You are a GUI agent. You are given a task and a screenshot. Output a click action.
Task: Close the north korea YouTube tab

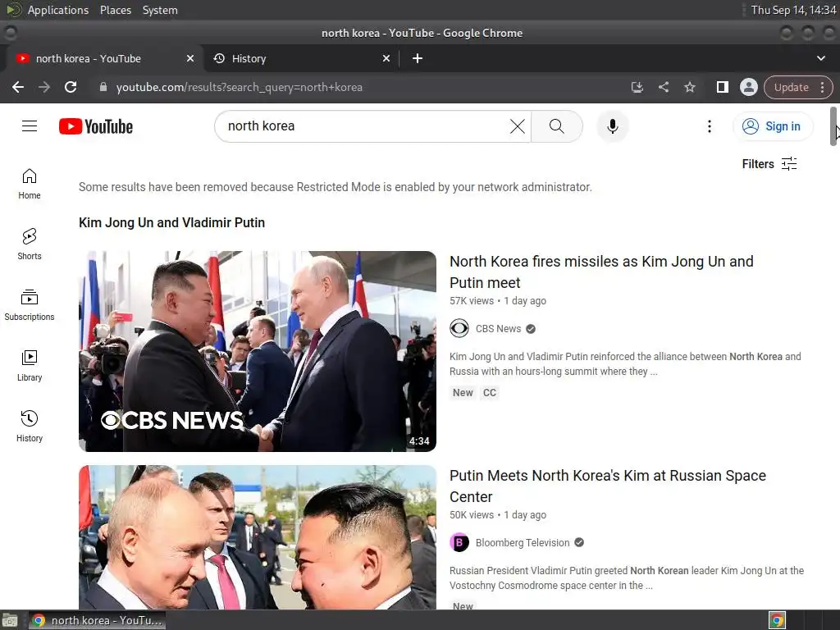[x=190, y=58]
